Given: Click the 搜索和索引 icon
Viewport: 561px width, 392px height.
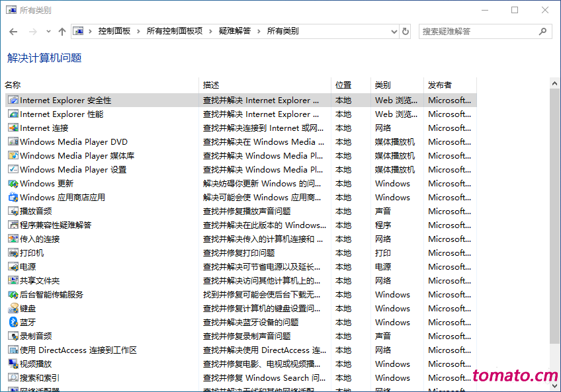Looking at the screenshot, I should pyautogui.click(x=13, y=377).
